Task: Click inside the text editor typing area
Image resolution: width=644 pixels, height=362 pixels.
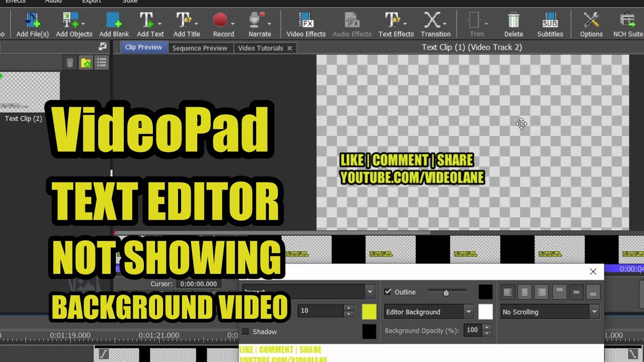Action: coord(422,353)
